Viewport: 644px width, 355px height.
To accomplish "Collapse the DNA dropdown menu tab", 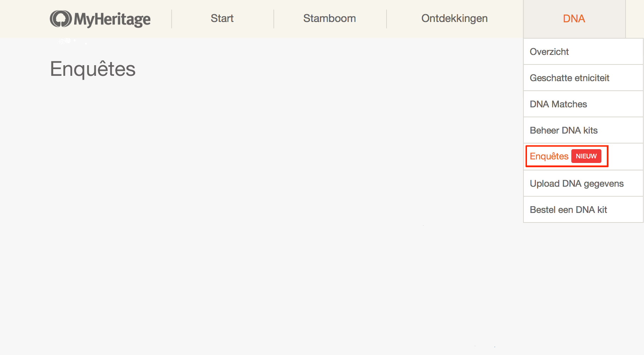I will [574, 19].
